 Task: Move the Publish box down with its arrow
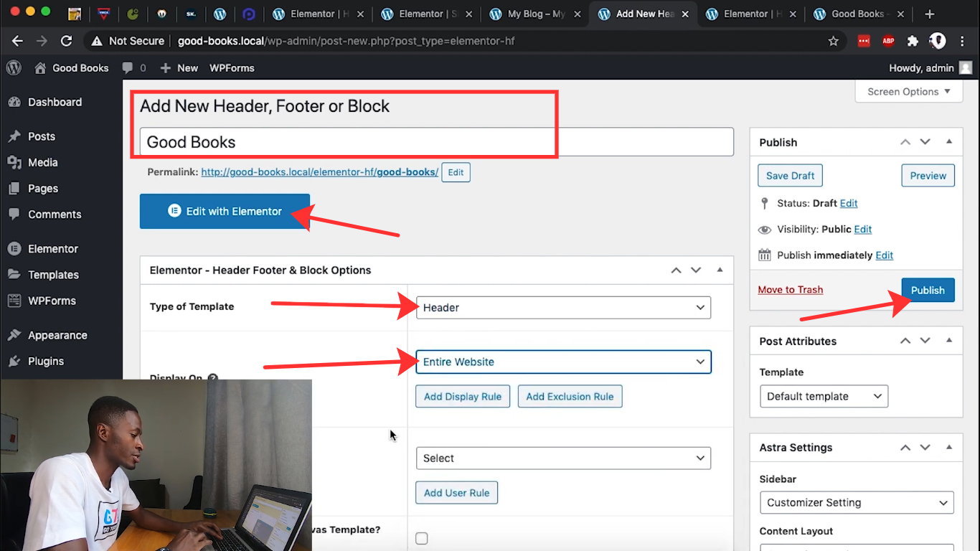click(x=925, y=142)
